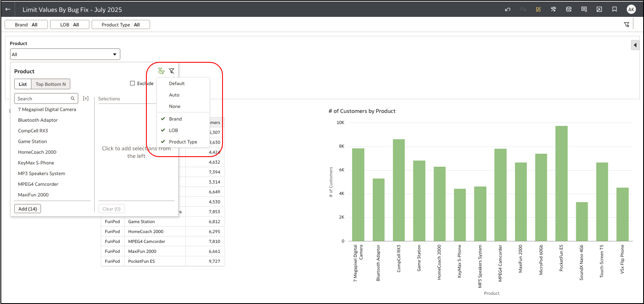
Task: Click the remove filter icon
Action: [172, 71]
